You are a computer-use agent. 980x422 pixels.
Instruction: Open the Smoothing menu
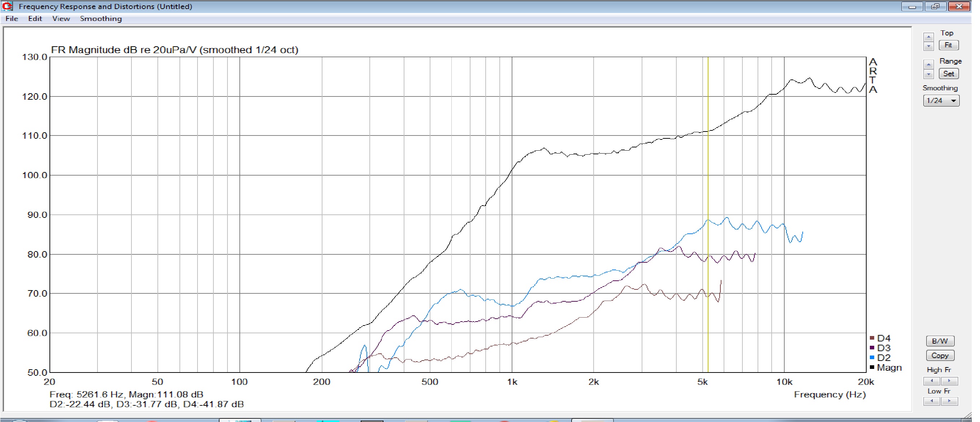[101, 19]
